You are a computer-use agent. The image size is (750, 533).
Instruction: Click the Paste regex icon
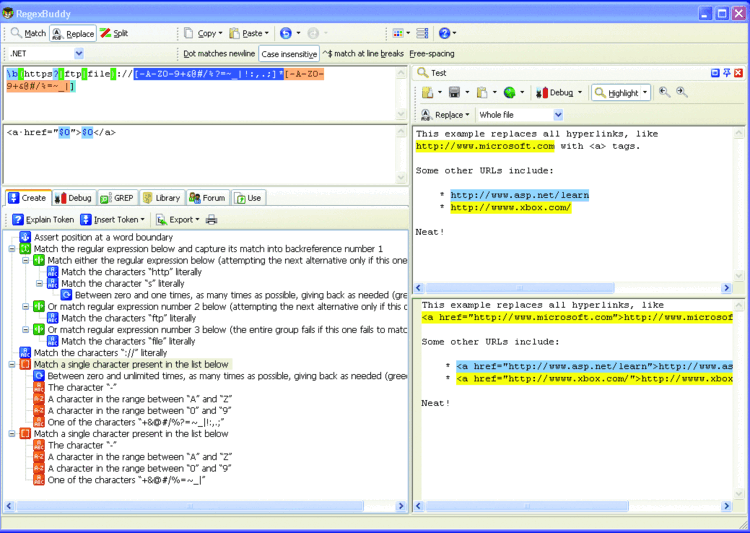coord(234,33)
